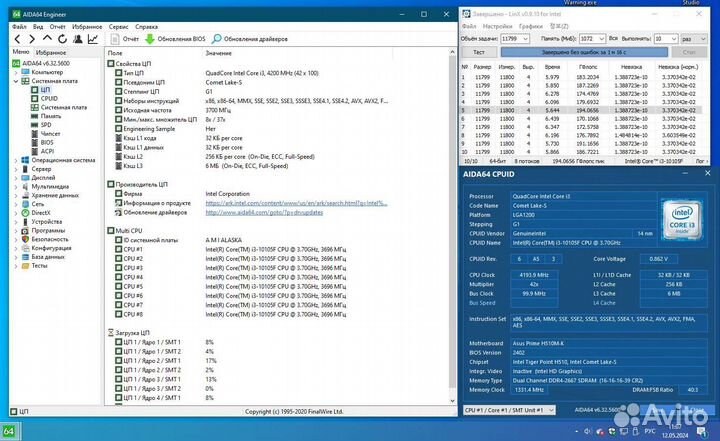Expand the Устройства tree node
The image size is (720, 441).
[x=16, y=222]
